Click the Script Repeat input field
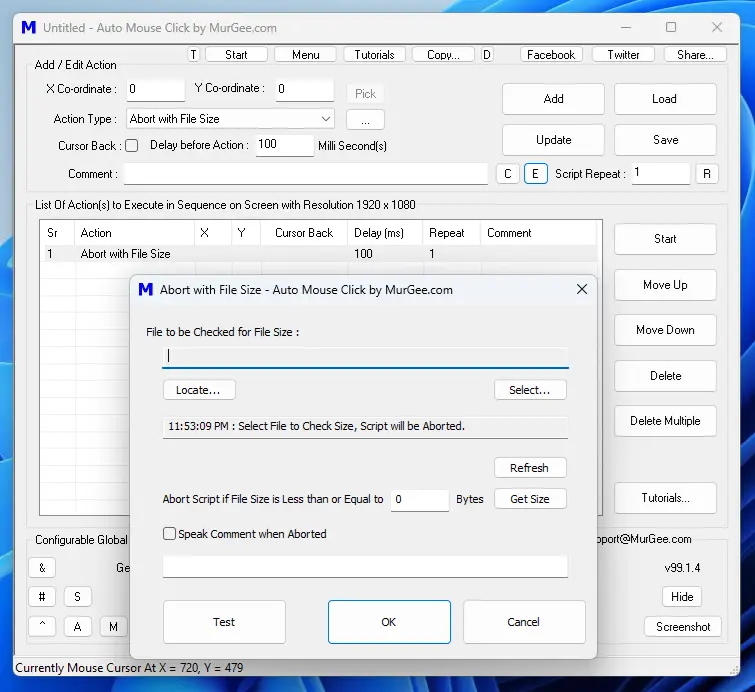The height and width of the screenshot is (692, 755). coord(661,173)
